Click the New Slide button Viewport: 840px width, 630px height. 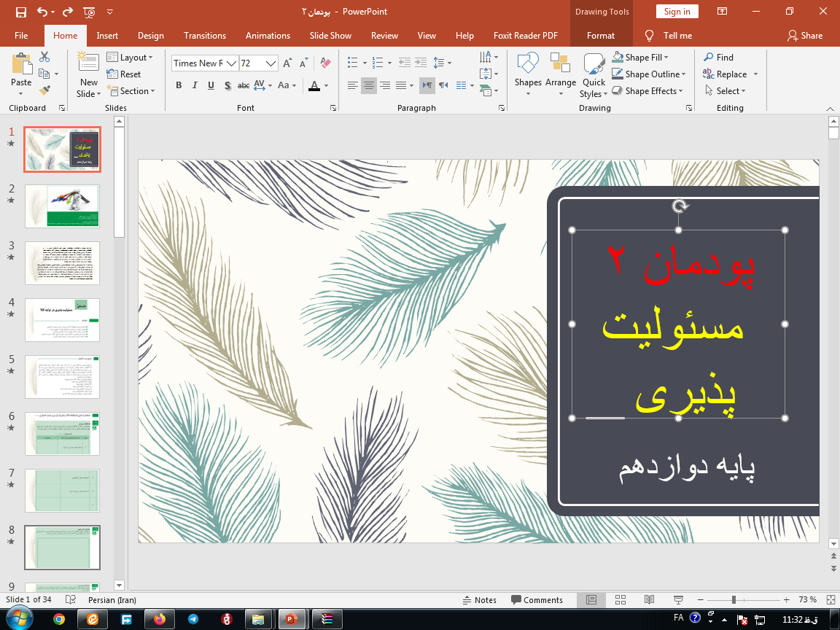point(87,73)
